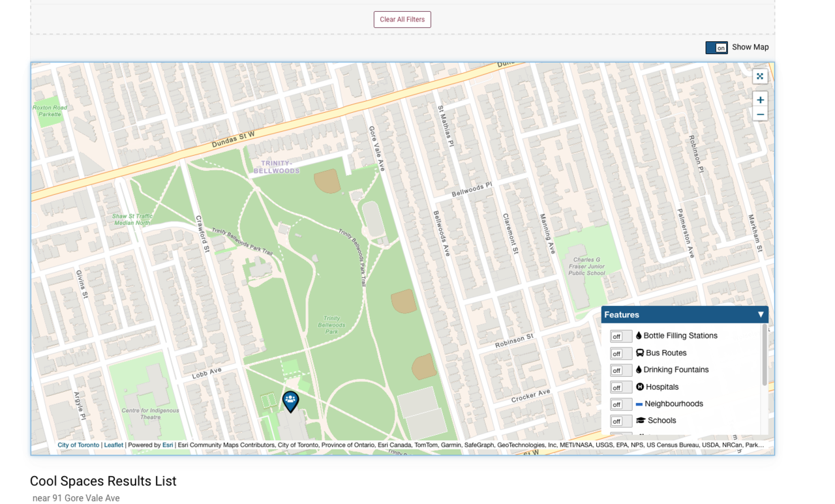
Task: Switch on the Neighbourhoods layer toggle
Action: pos(620,404)
